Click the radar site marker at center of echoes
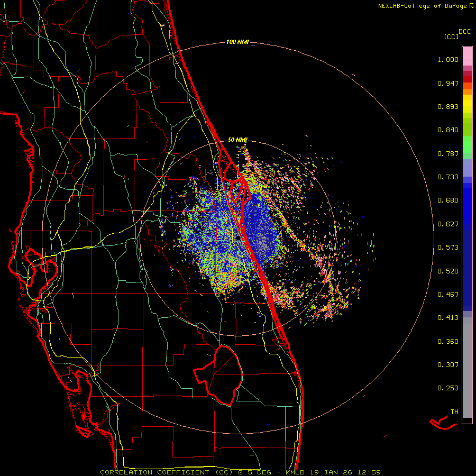 (239, 239)
